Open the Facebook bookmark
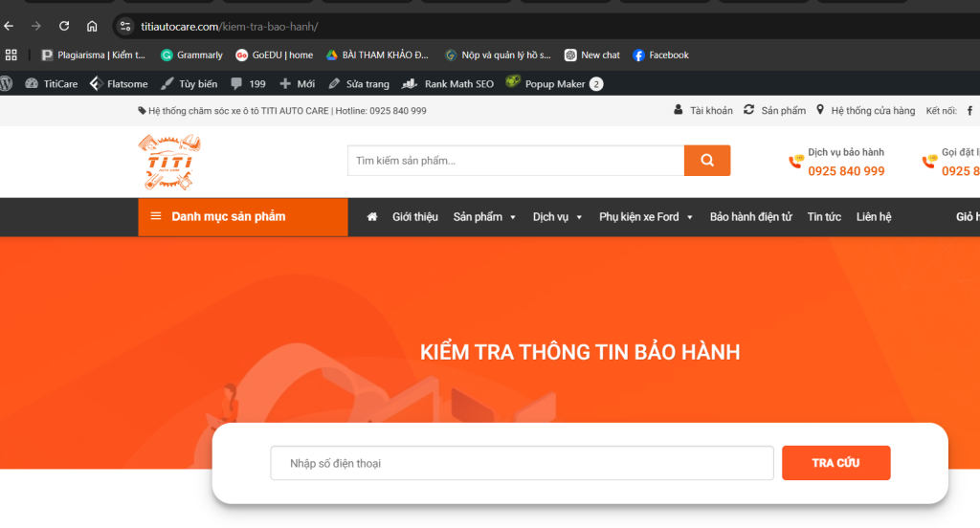 pos(660,55)
